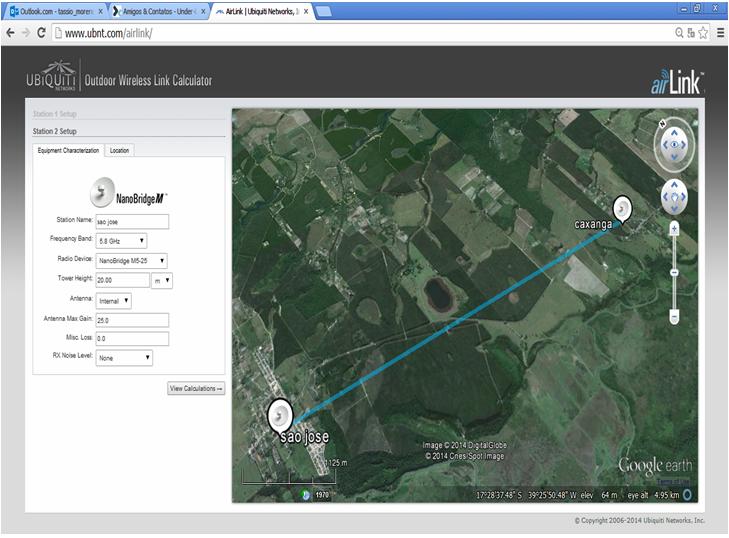Open the Antenna Internal dropdown
This screenshot has height=538, width=729.
113,301
